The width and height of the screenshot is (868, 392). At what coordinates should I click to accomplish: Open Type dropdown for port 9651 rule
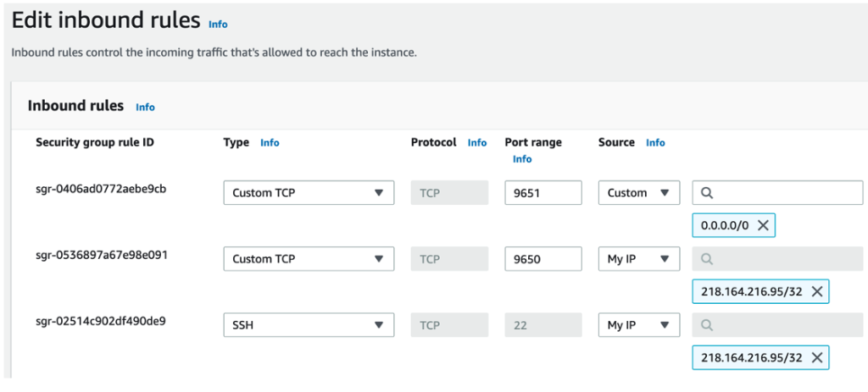coord(309,193)
